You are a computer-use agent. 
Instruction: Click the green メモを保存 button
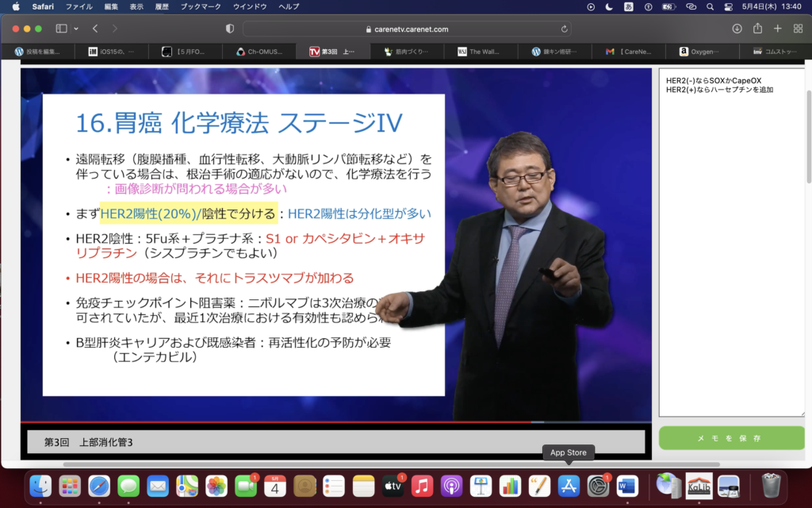coord(731,438)
